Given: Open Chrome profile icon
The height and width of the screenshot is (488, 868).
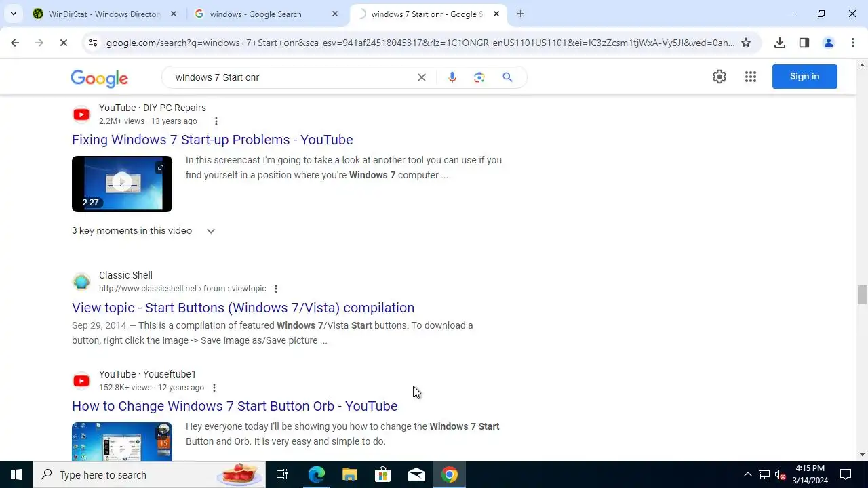Looking at the screenshot, I should pyautogui.click(x=829, y=43).
